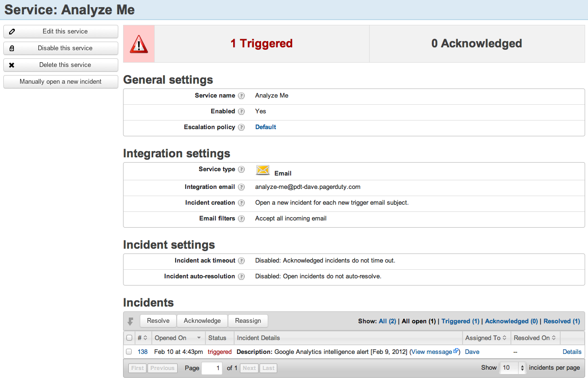
Task: Sort incidents by Resolved On column
Action: click(x=534, y=338)
